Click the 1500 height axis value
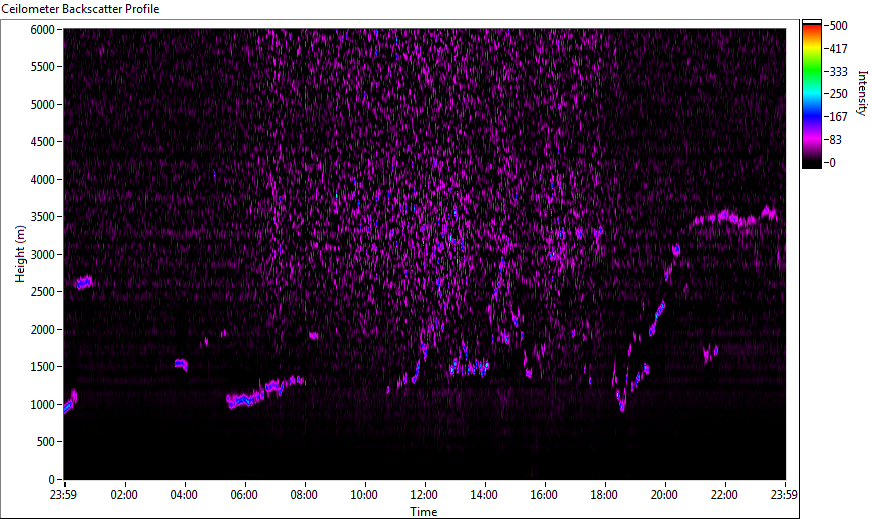The width and height of the screenshot is (872, 519). pos(42,367)
